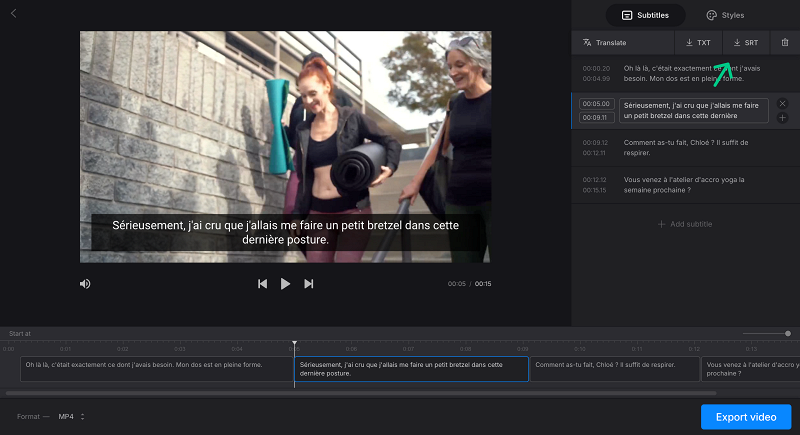Click the 0:09 mark on the timeline ruler
Viewport: 800px width, 435px height.
[x=522, y=349]
